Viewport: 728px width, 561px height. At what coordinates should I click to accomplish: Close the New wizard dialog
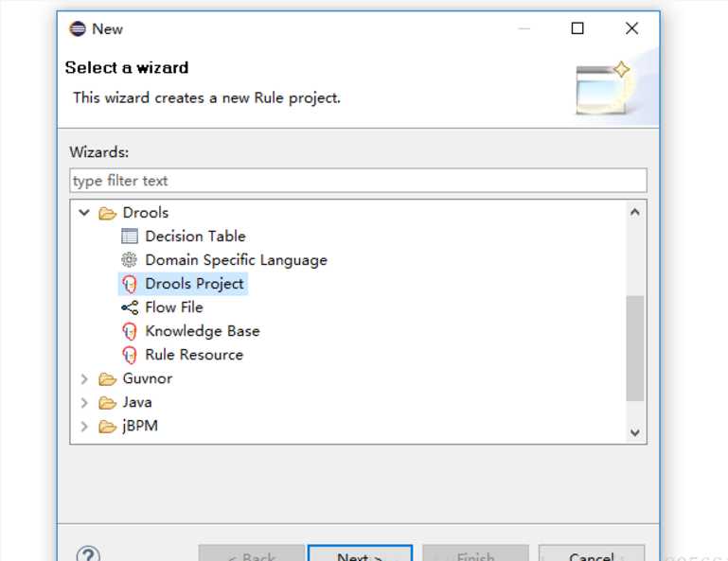point(631,28)
